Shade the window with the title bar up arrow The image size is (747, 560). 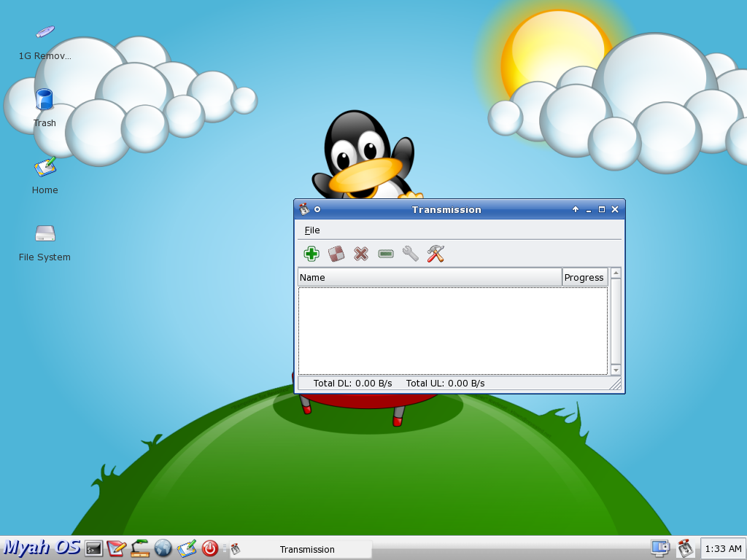click(x=576, y=209)
